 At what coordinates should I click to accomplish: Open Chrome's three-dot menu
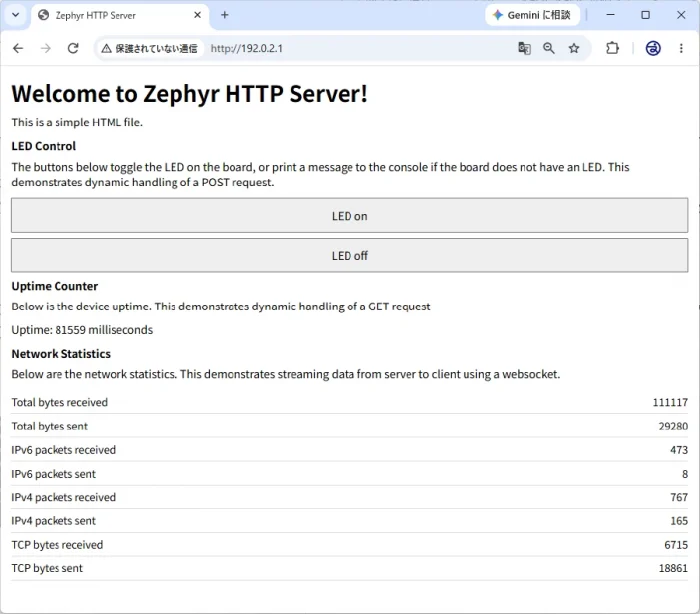(x=681, y=48)
